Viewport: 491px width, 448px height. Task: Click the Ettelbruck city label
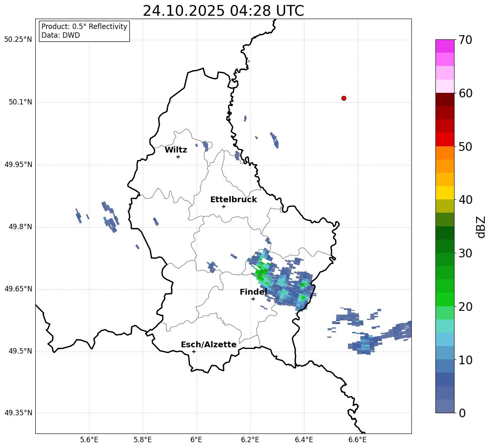[x=233, y=200]
